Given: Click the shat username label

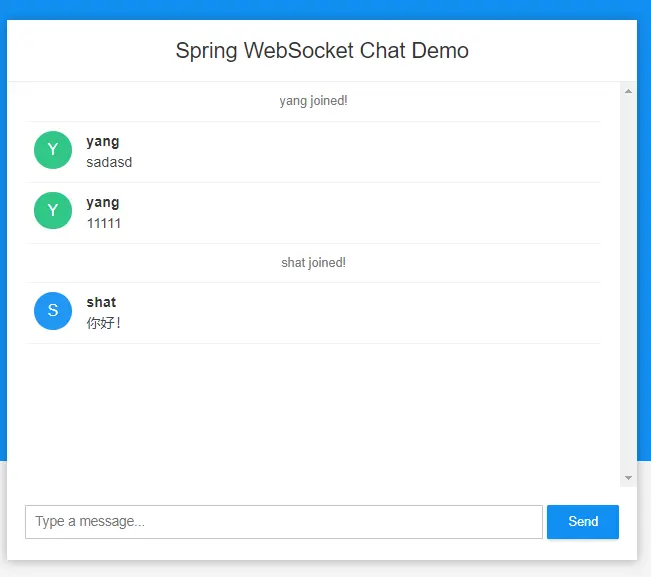Looking at the screenshot, I should pyautogui.click(x=101, y=302).
